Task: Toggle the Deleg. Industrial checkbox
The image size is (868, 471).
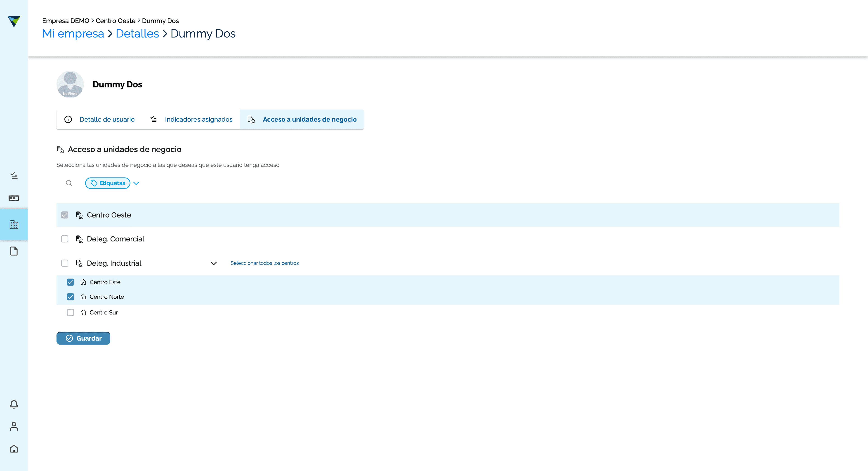Action: (65, 263)
